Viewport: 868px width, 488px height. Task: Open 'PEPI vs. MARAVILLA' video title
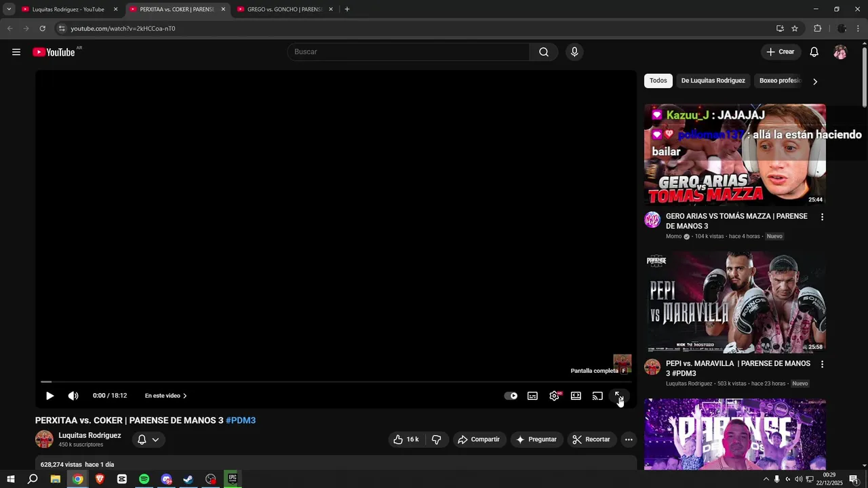(x=738, y=368)
